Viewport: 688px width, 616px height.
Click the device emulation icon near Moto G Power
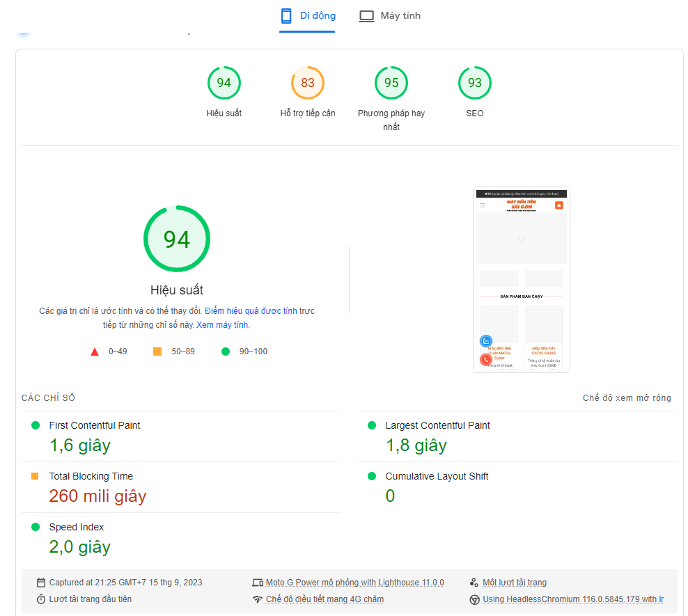tap(258, 582)
